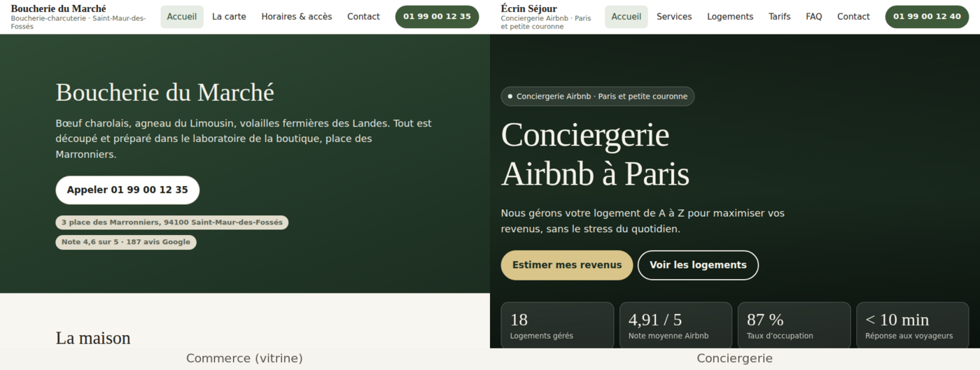Go to the Tarifs page
The image size is (980, 370).
(780, 17)
